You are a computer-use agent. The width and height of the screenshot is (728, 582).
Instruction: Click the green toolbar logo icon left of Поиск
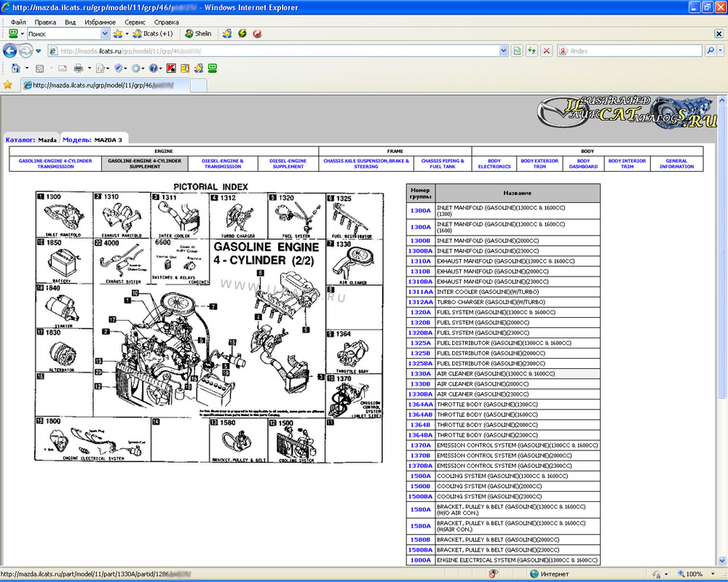coord(13,33)
